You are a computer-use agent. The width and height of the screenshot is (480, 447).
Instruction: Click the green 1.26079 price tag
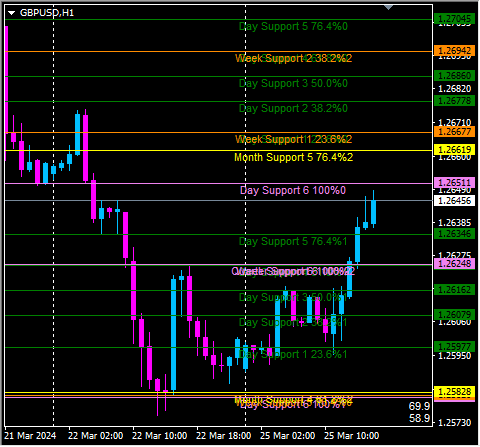tap(455, 315)
